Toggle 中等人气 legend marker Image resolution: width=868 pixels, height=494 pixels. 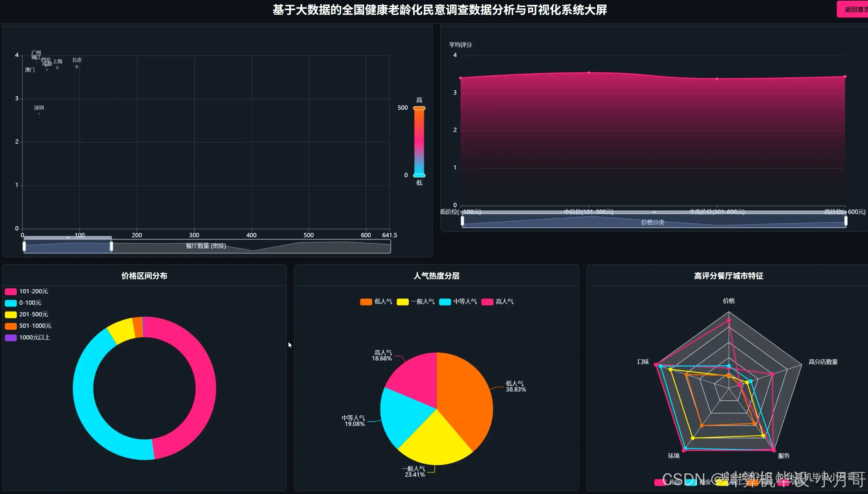[x=445, y=302]
